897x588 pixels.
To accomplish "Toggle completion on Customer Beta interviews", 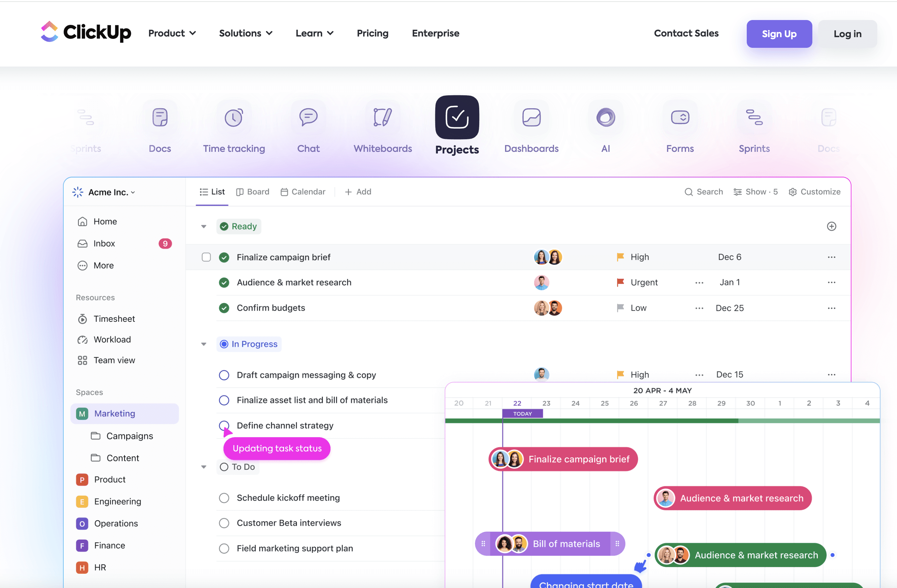I will [x=224, y=523].
